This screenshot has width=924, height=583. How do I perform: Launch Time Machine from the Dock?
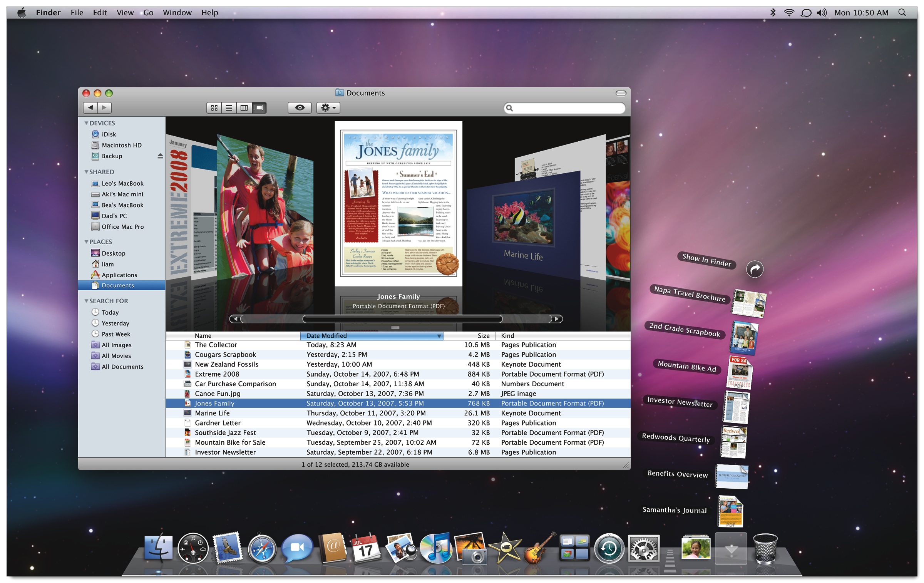coord(609,549)
